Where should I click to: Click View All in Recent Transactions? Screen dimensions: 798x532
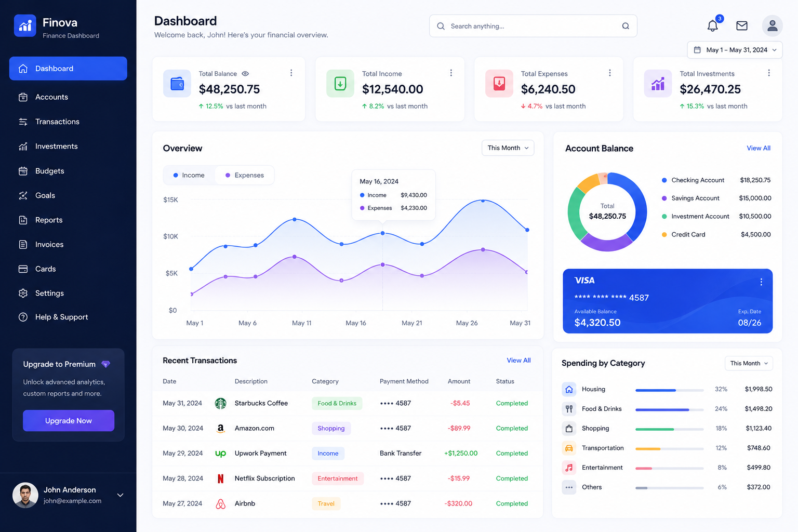(518, 361)
